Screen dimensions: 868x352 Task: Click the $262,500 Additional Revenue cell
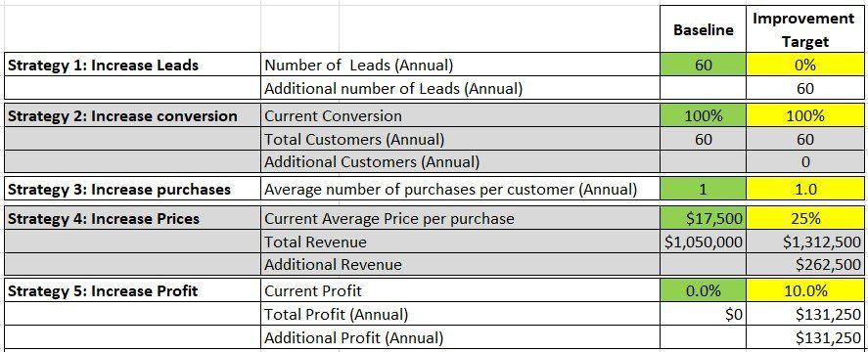(x=805, y=265)
